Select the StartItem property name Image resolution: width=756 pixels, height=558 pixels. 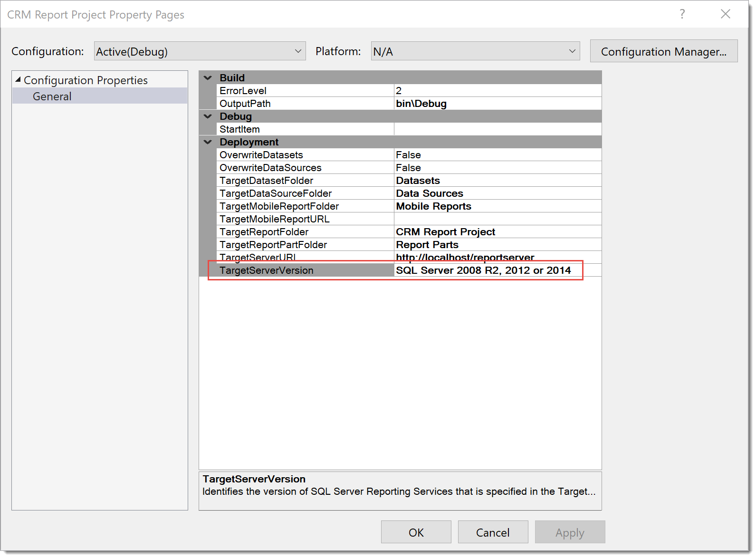tap(306, 129)
